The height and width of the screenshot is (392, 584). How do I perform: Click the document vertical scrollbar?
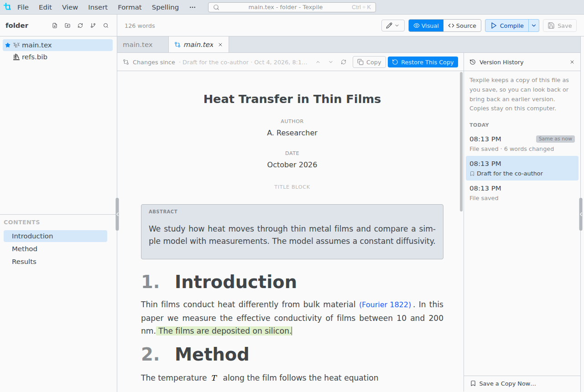pos(461,141)
